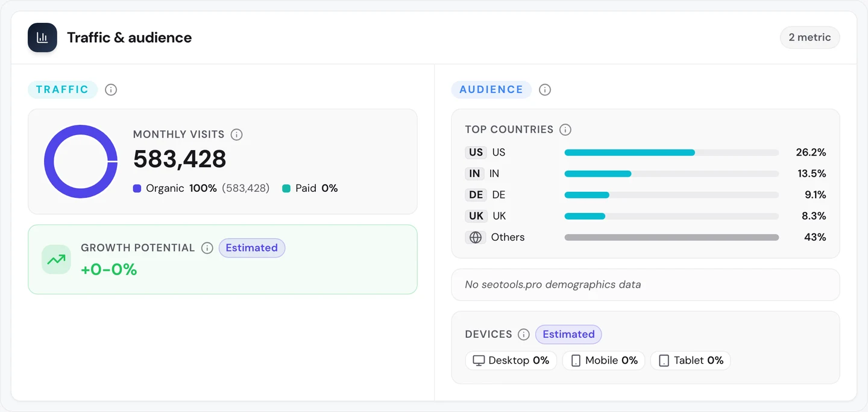This screenshot has width=868, height=412.
Task: Click the Organic 100% legend text
Action: (x=181, y=188)
